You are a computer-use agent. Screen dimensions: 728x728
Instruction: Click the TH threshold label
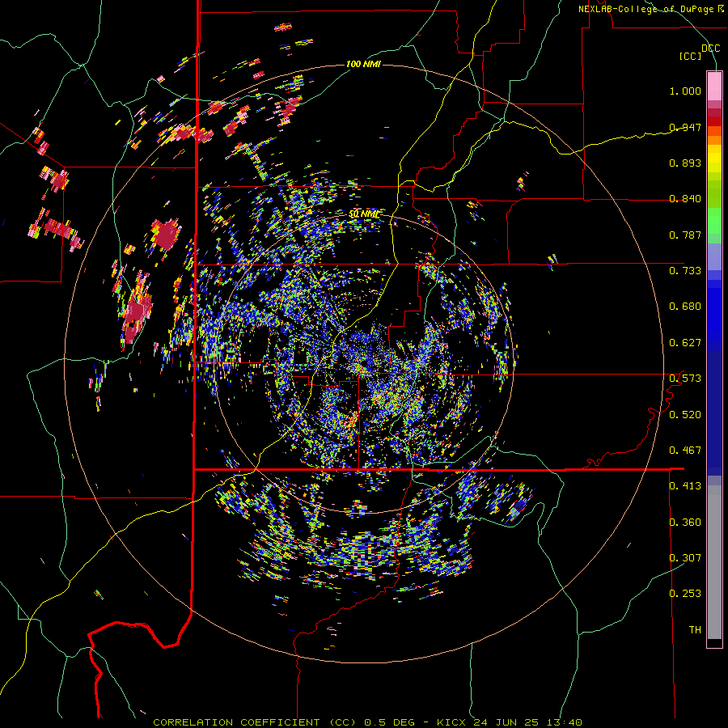click(695, 630)
